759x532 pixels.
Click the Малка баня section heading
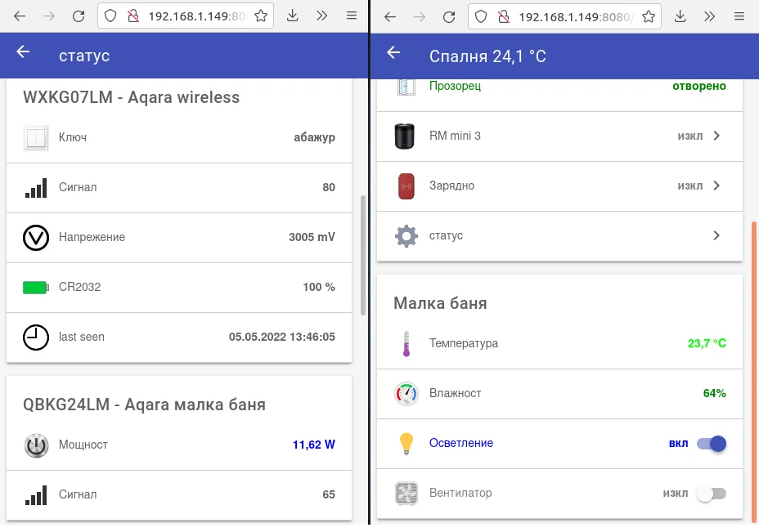[x=440, y=303]
